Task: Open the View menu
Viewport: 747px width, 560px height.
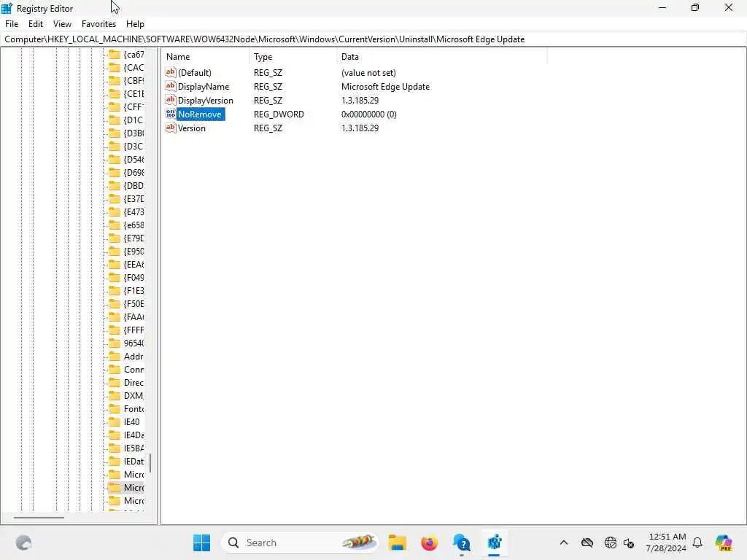Action: coord(62,24)
